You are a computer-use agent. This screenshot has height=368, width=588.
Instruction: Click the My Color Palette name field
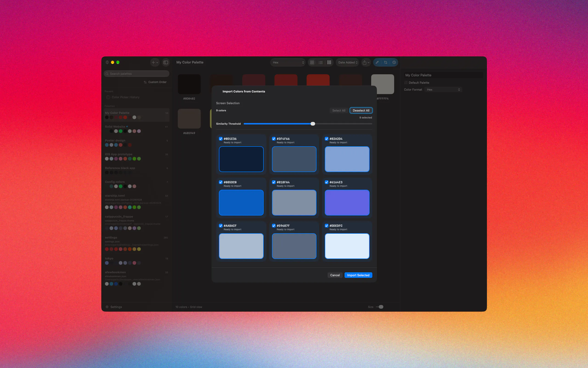click(x=444, y=75)
